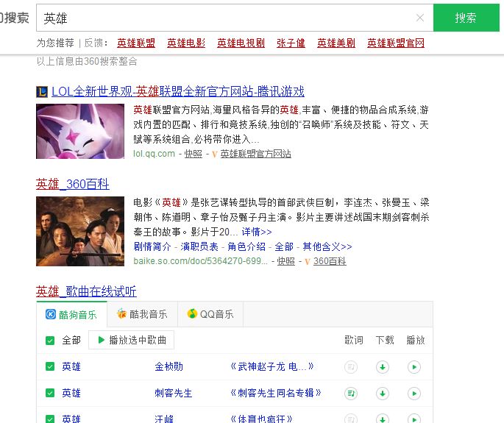
Task: Focus the search input containing 英雄
Action: point(235,18)
